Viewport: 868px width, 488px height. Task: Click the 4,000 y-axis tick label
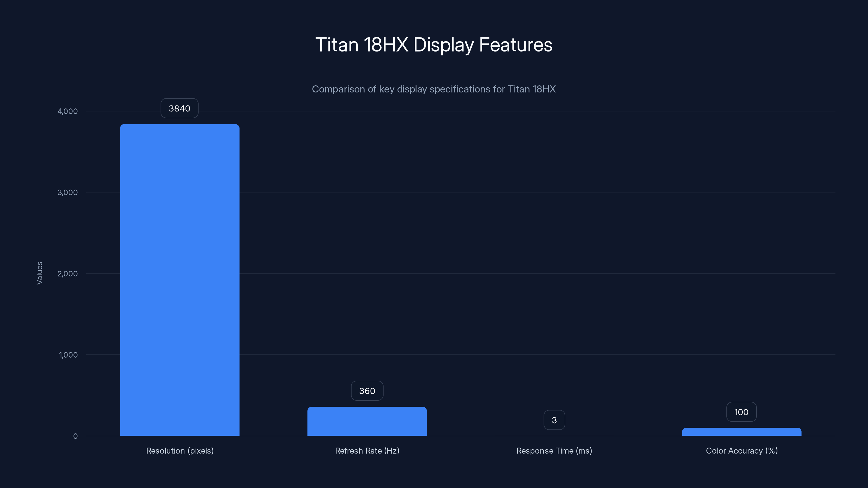tap(67, 111)
